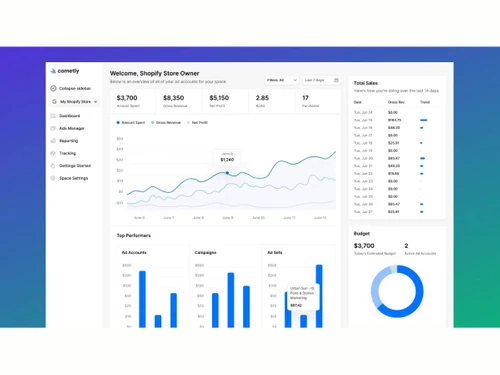Click the Tue, Jun 27 date cell
The height and width of the screenshot is (375, 500).
[x=363, y=212]
